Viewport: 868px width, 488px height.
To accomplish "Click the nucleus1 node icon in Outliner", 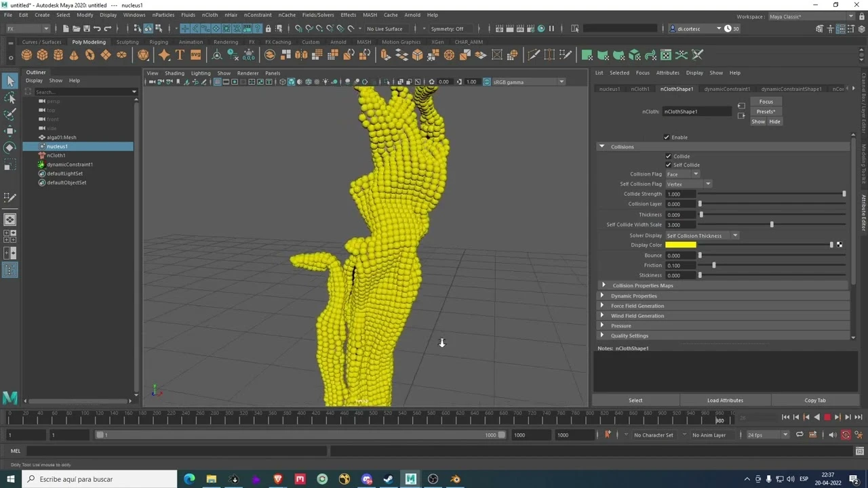I will click(x=42, y=146).
